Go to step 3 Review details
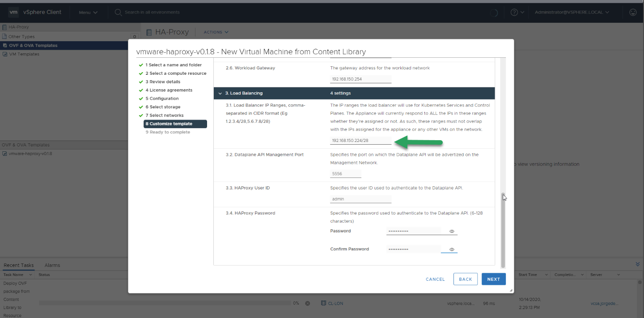Screen dimensions: 644x318 (x=163, y=82)
